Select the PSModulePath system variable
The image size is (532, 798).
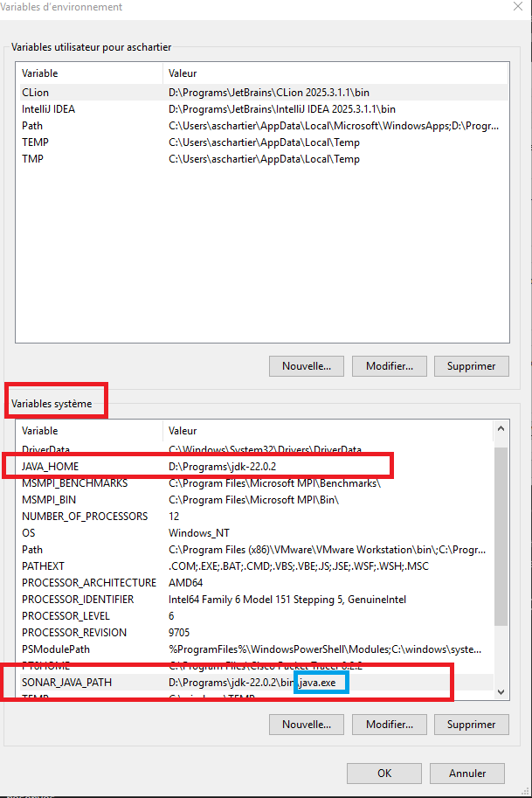coord(255,649)
